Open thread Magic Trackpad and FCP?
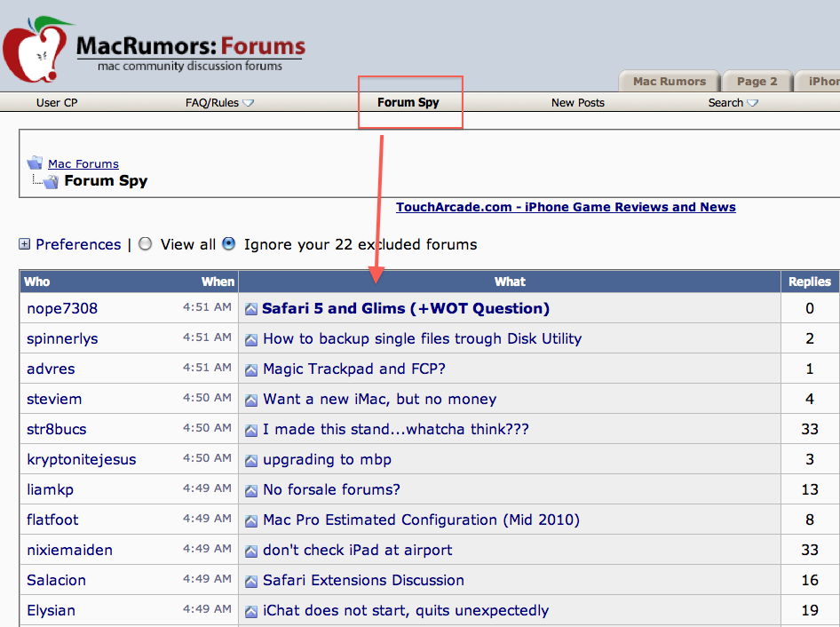 tap(354, 369)
